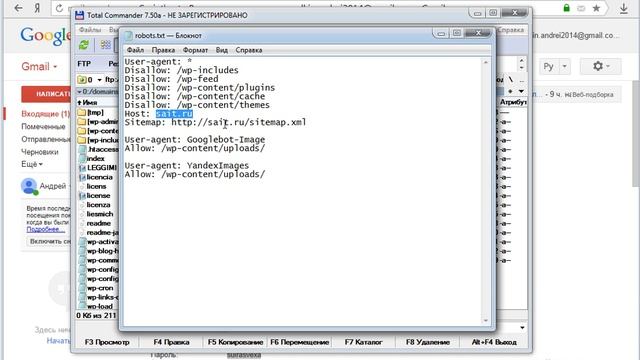Click the Notepad scrollbar down arrow
This screenshot has width=640, height=360.
point(486,320)
